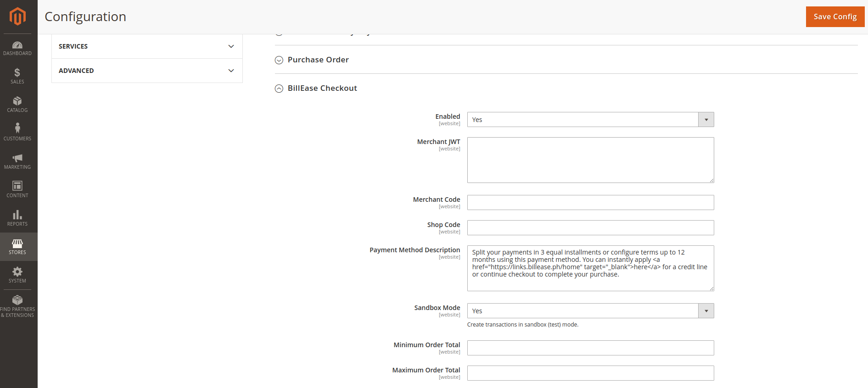Click the Payment Method Description label
Screen dimensions: 868x388
pyautogui.click(x=414, y=250)
